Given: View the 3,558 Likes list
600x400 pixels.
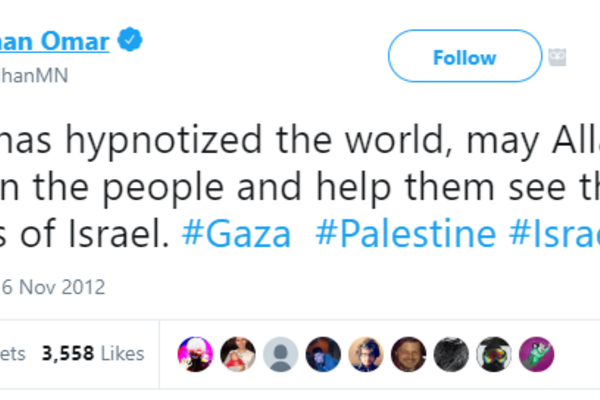Looking at the screenshot, I should [93, 353].
